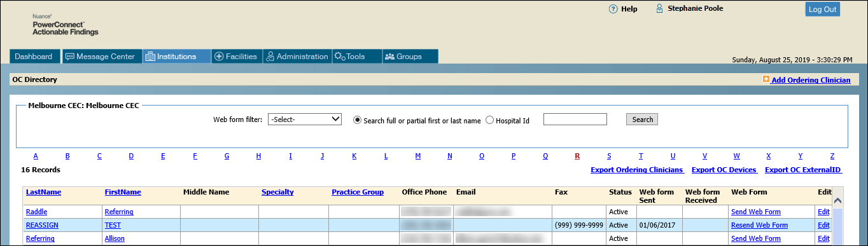The height and width of the screenshot is (246, 868).
Task: Click the Institutions building icon
Action: (x=150, y=57)
